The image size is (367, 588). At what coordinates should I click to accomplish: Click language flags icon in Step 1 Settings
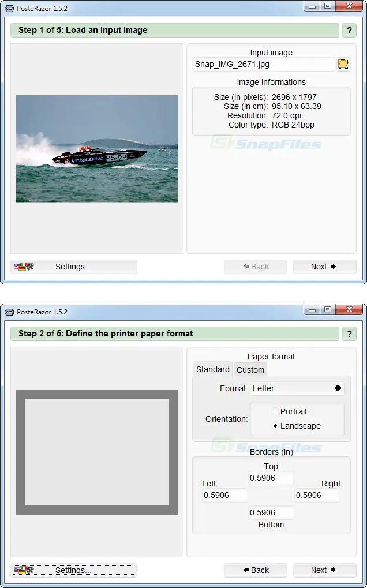(x=24, y=267)
